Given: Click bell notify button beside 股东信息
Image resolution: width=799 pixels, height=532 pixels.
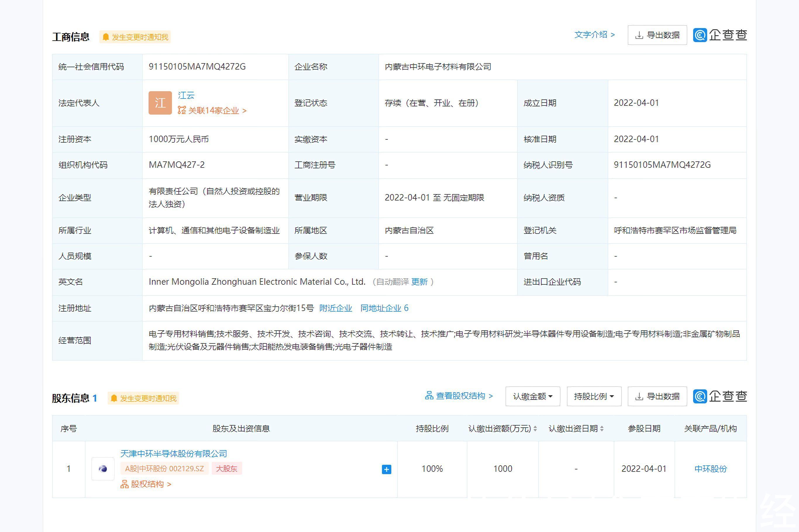Looking at the screenshot, I should pyautogui.click(x=143, y=398).
